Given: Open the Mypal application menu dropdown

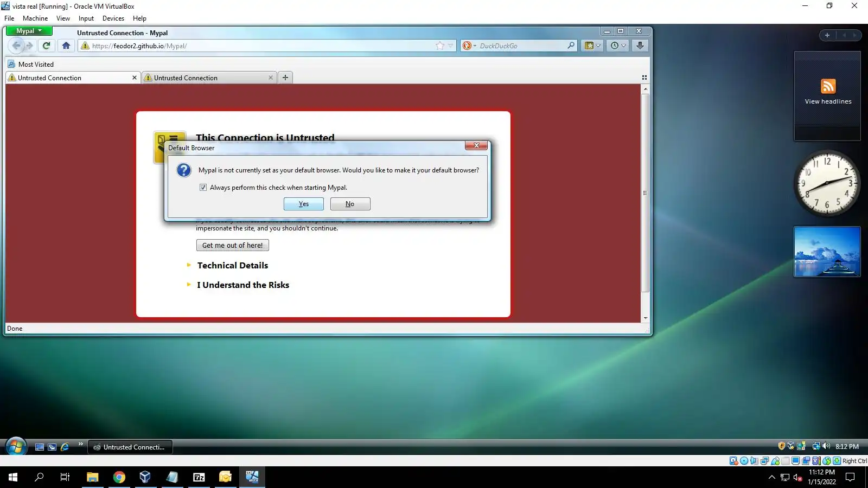Looking at the screenshot, I should pos(29,31).
